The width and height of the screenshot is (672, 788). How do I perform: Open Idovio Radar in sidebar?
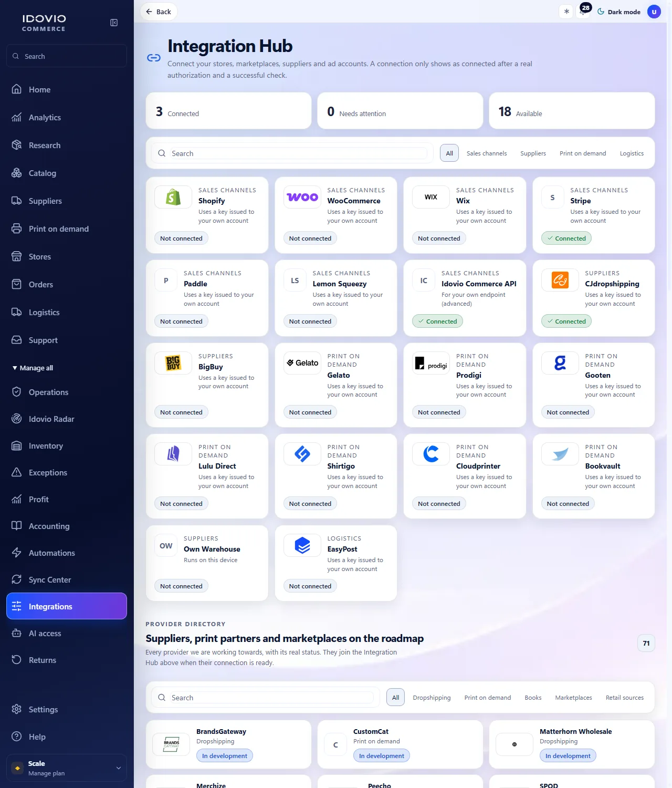pyautogui.click(x=67, y=419)
